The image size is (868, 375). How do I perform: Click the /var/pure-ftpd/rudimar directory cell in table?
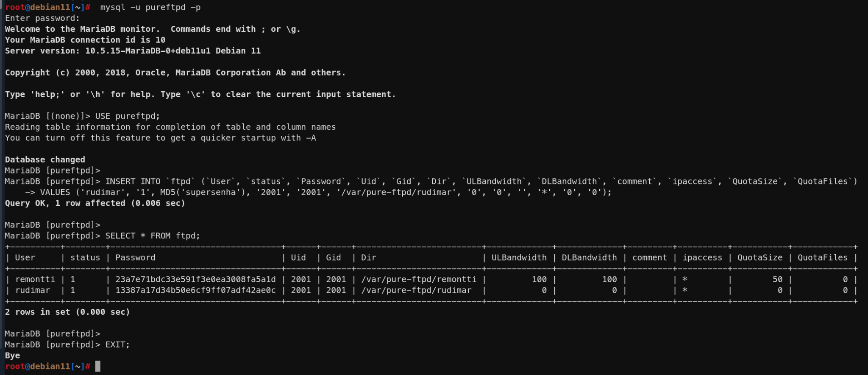[x=416, y=290]
